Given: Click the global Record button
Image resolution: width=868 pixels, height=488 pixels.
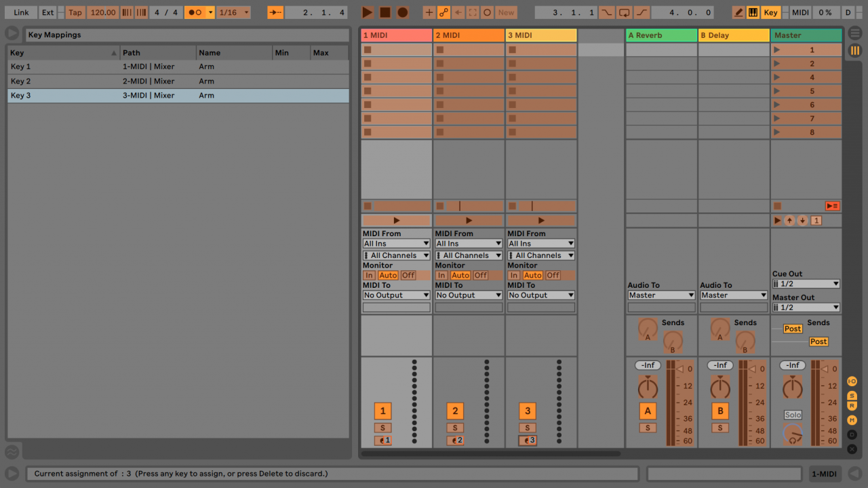Looking at the screenshot, I should tap(403, 12).
